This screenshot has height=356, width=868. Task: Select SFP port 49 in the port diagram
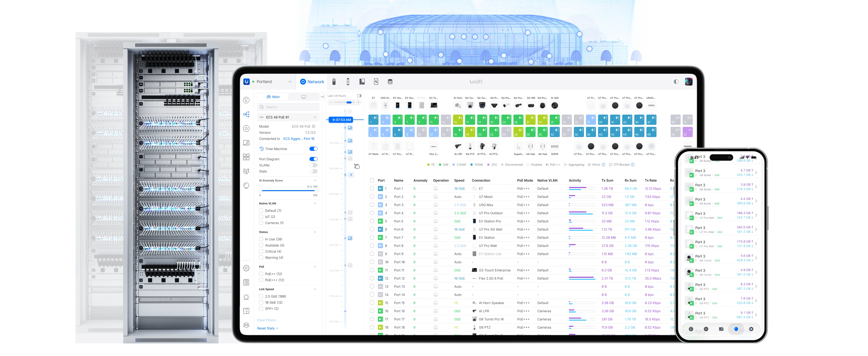click(675, 120)
